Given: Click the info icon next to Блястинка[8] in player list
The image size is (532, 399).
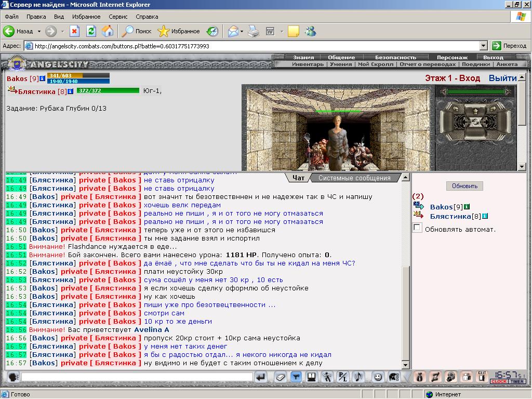Looking at the screenshot, I should point(485,216).
